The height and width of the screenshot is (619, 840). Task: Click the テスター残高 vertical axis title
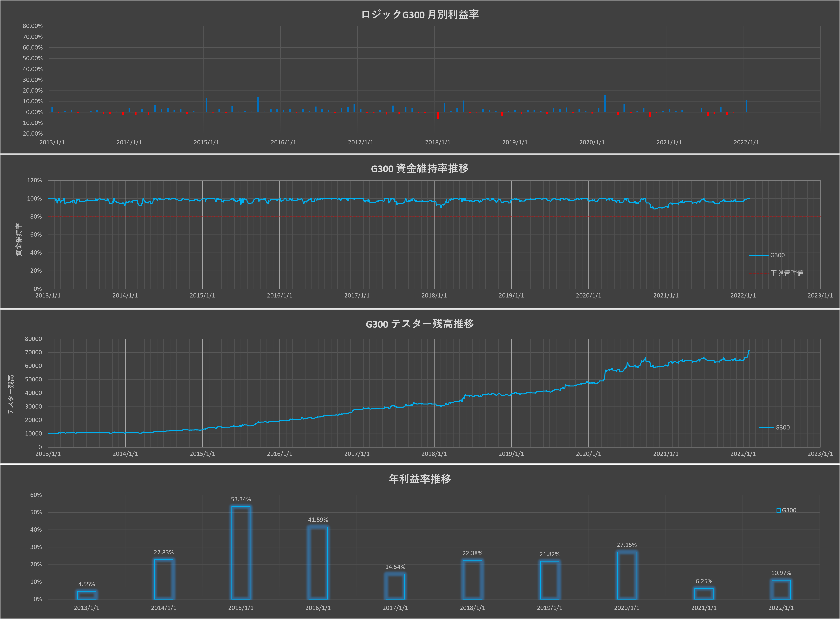coord(11,395)
